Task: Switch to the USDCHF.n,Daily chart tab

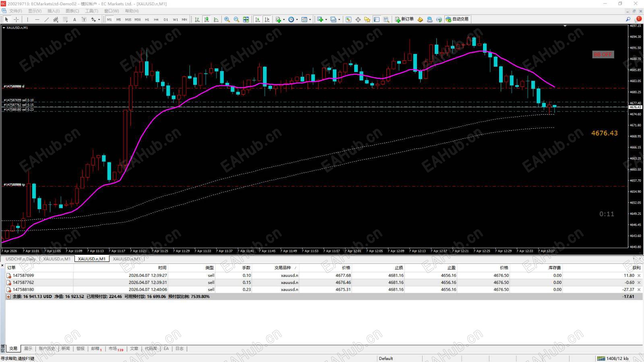Action: point(21,259)
